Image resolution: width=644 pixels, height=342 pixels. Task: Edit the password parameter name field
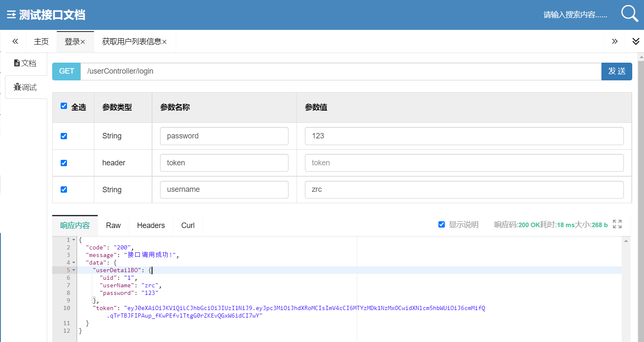tap(224, 136)
